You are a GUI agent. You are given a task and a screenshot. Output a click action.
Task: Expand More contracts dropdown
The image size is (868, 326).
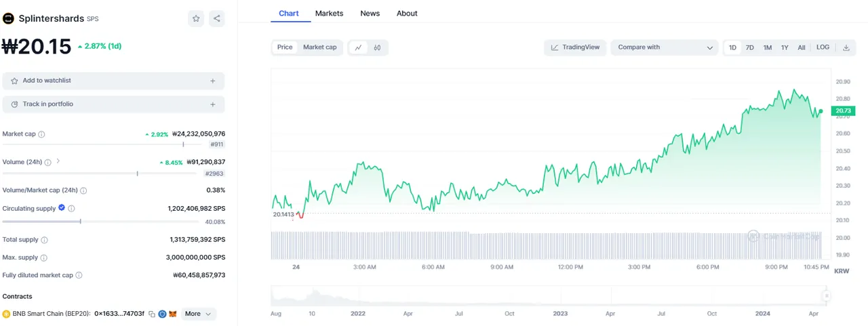(x=198, y=314)
